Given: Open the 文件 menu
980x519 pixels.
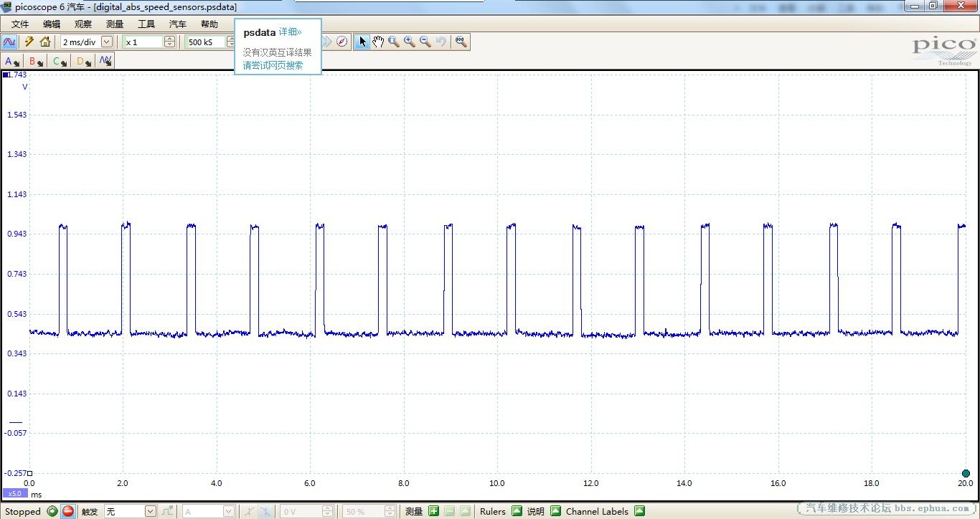Looking at the screenshot, I should tap(20, 24).
